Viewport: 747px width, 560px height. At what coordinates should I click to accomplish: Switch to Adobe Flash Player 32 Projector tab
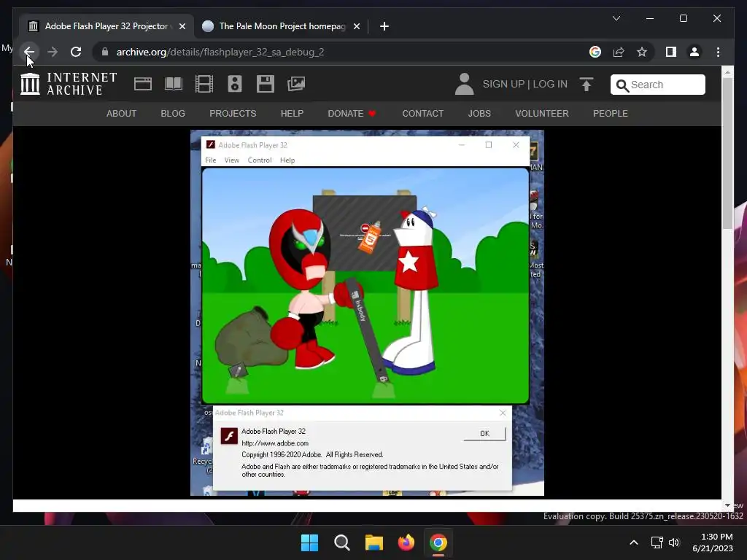107,26
